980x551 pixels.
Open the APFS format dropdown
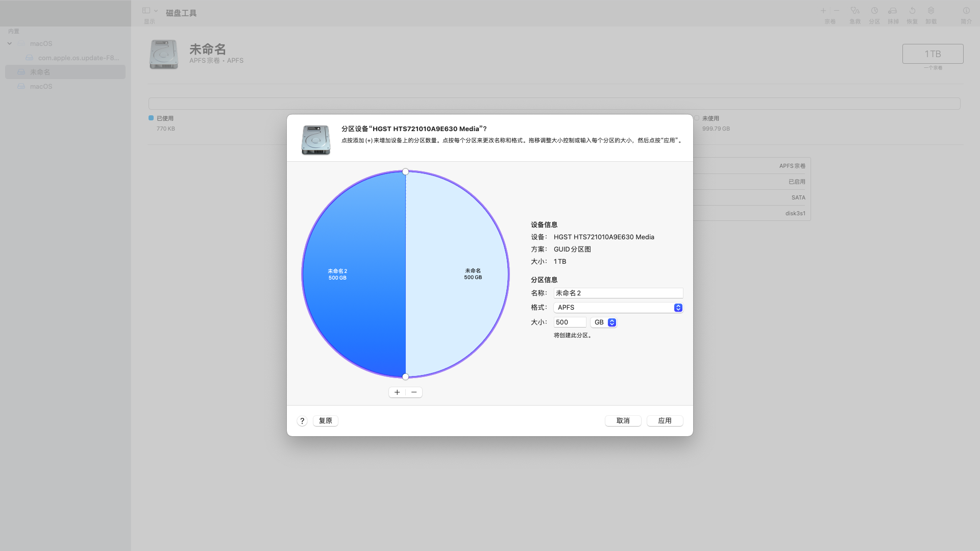click(x=618, y=308)
